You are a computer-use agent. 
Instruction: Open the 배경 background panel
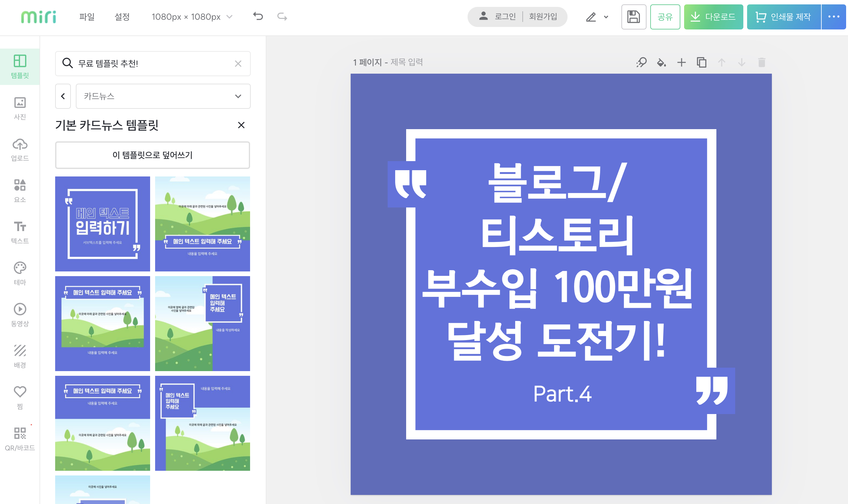tap(20, 357)
